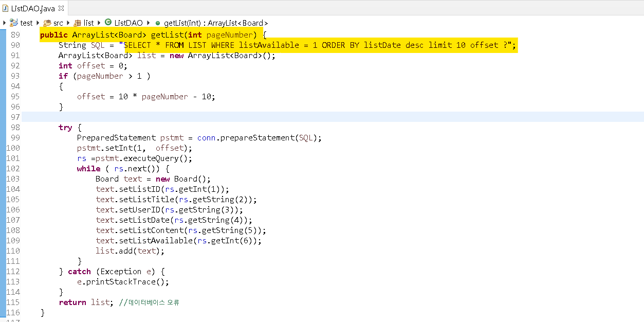Click the text.setListID(rs.getInt(1)) line
Viewport: 644px width, 322px height.
(162, 189)
